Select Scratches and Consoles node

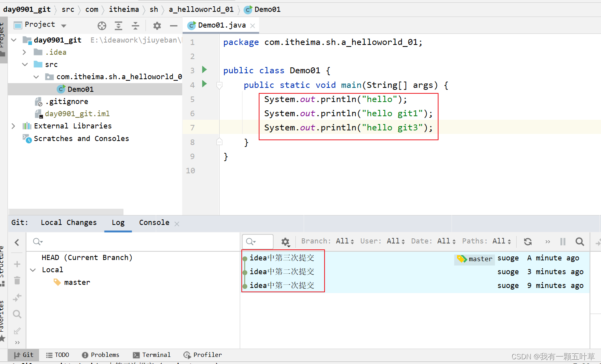coord(81,139)
